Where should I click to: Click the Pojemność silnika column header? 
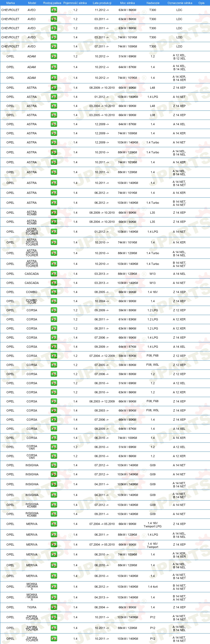click(x=75, y=3)
